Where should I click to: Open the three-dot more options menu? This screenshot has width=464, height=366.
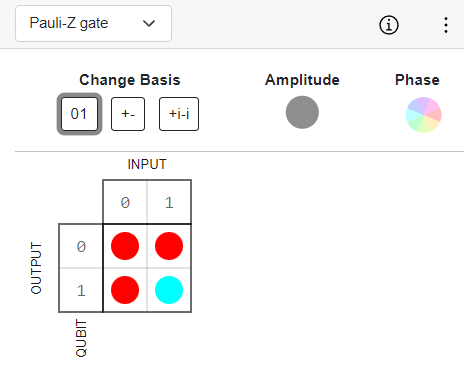pos(446,25)
